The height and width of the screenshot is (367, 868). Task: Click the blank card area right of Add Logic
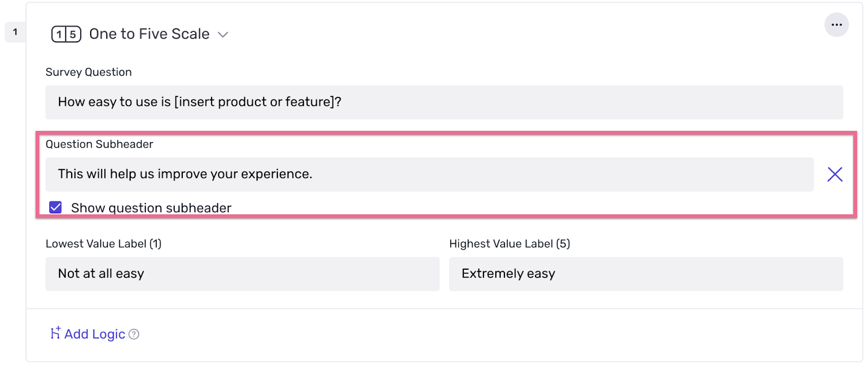tap(488, 334)
